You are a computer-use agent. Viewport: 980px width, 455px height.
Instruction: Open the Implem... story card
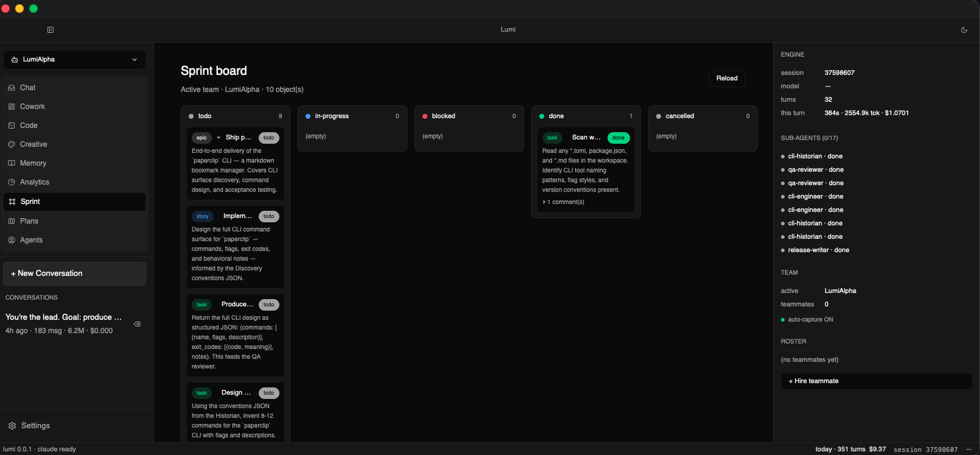[235, 247]
